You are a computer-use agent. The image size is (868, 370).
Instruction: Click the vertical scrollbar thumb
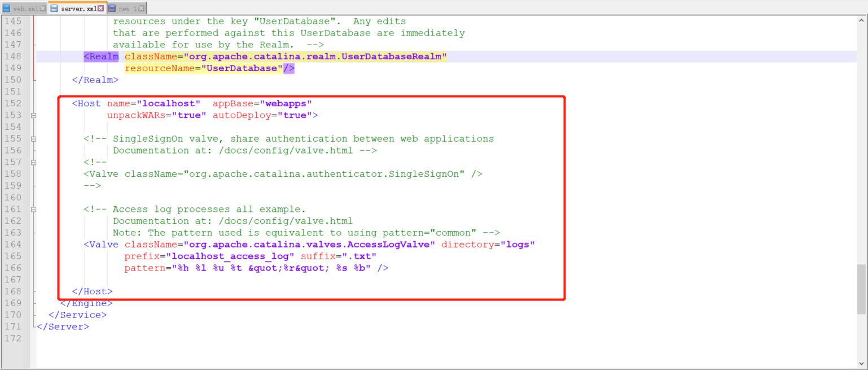pyautogui.click(x=861, y=289)
